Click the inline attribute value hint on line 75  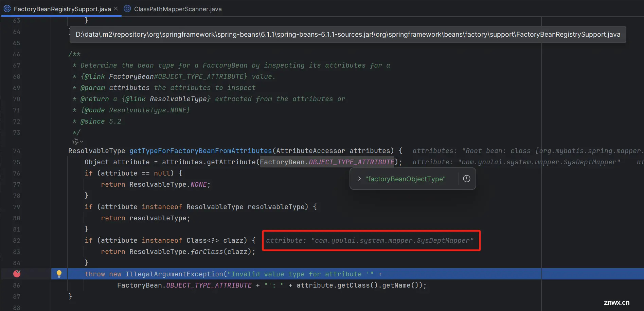516,162
